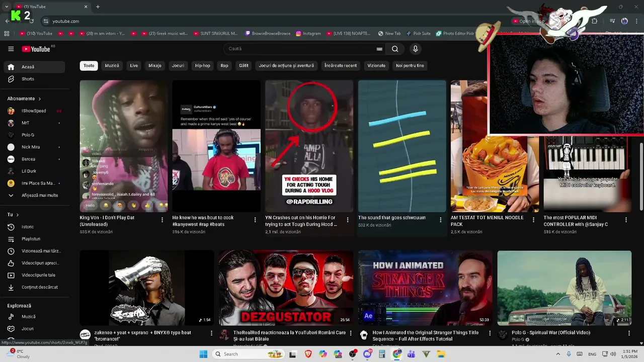Open Stranger Things animation tutorial thumbnail

pos(425,288)
